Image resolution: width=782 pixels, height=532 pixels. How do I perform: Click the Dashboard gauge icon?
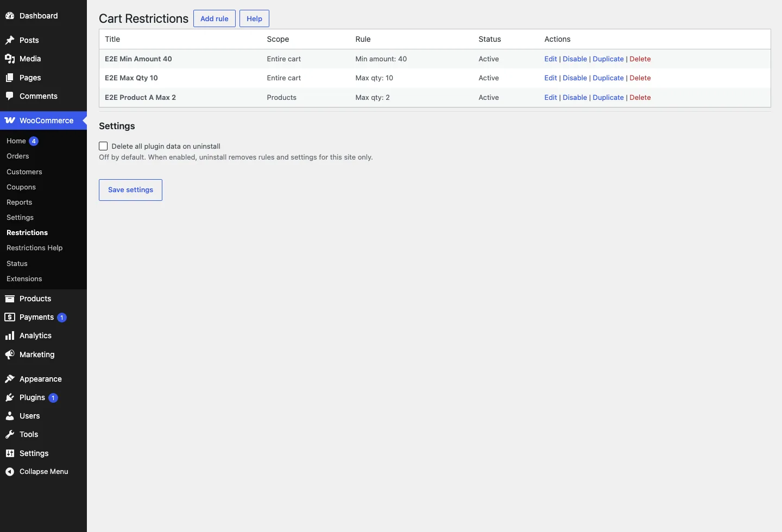coord(10,16)
